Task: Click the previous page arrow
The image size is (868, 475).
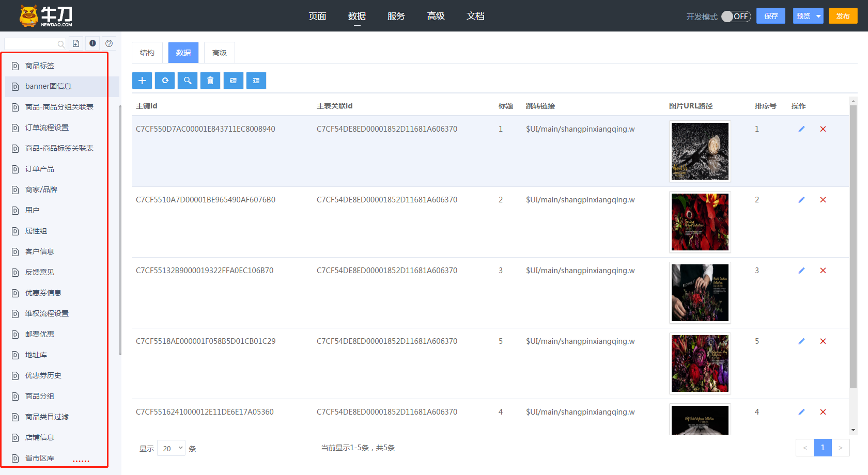Action: 805,448
